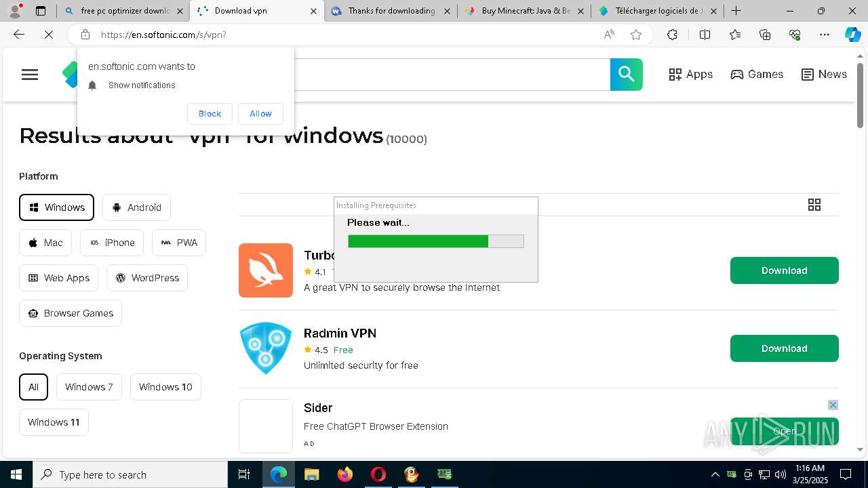The height and width of the screenshot is (488, 868).
Task: Select the Mac platform filter
Action: pos(45,243)
